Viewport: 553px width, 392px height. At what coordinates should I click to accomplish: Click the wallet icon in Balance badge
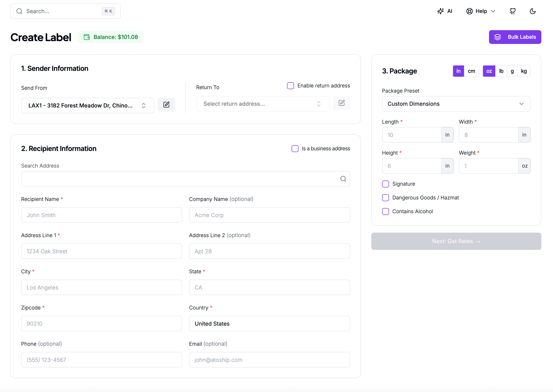point(87,37)
